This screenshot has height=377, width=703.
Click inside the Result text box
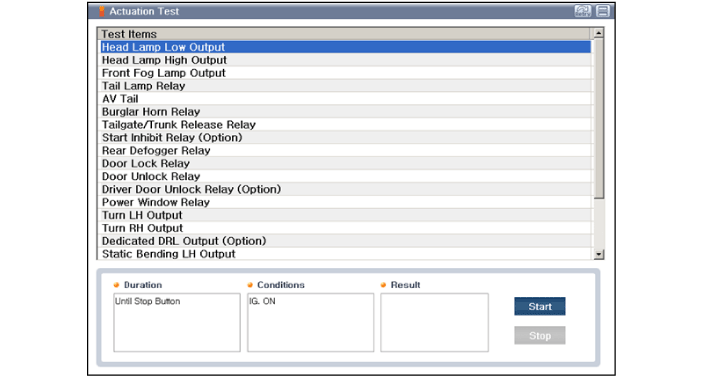[434, 322]
